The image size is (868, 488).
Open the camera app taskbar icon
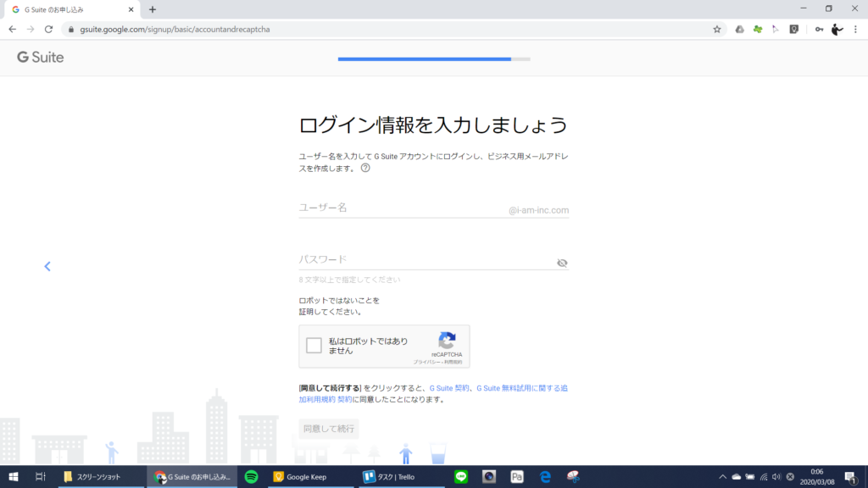pyautogui.click(x=489, y=476)
